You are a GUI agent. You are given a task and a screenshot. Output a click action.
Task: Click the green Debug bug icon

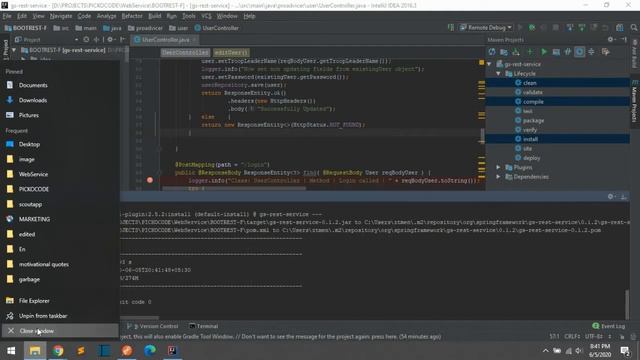(x=532, y=28)
